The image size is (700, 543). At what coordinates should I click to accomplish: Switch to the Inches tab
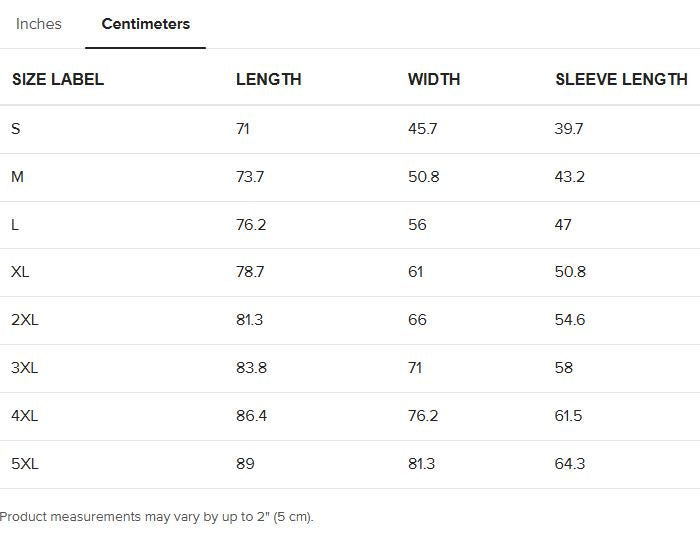tap(39, 24)
